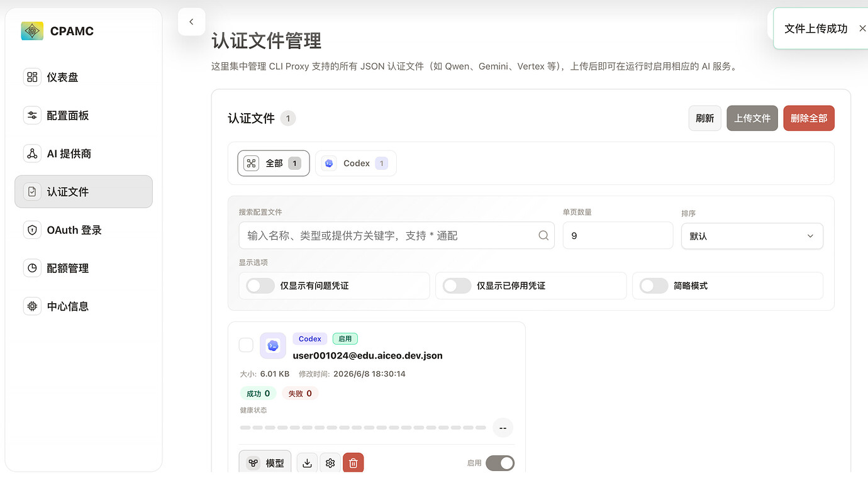The image size is (868, 478).
Task: Navigate to 配额管理
Action: tap(83, 268)
